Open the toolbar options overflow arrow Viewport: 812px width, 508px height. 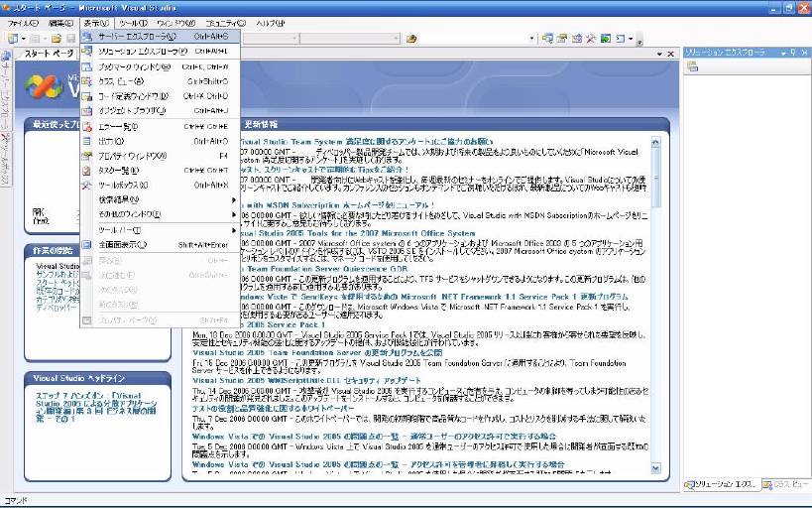pyautogui.click(x=639, y=41)
